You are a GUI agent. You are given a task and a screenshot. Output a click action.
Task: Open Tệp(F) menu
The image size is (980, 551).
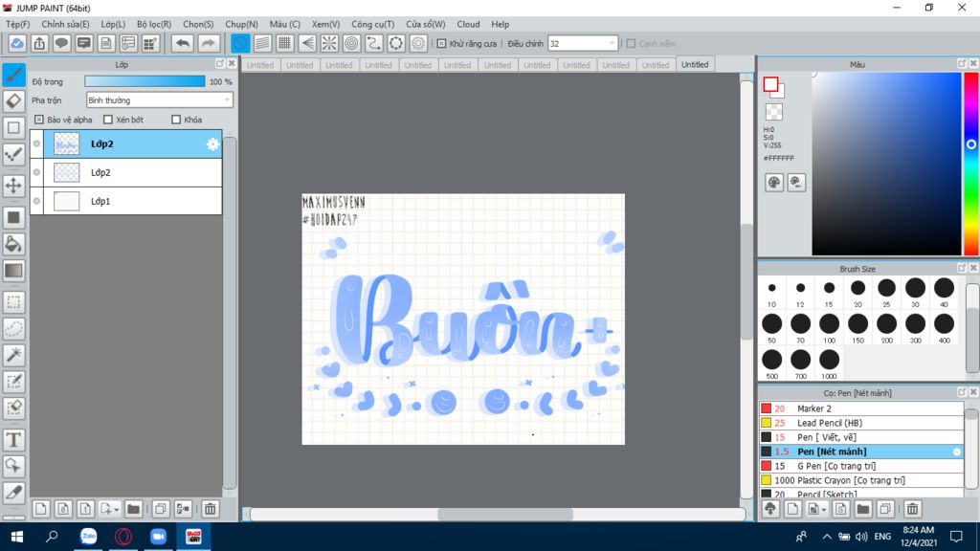(x=17, y=24)
